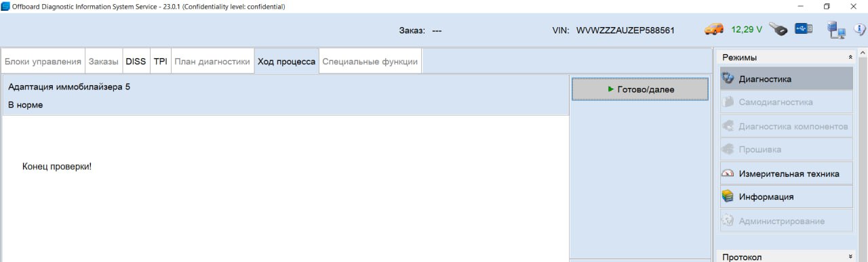Open the Администрирование mode
868x262 pixels.
786,221
